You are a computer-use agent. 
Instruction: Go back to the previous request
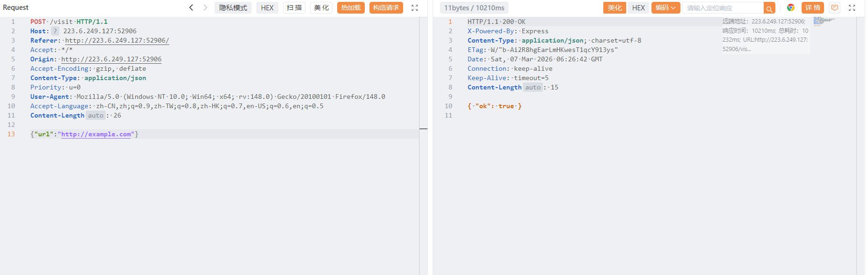tap(191, 7)
